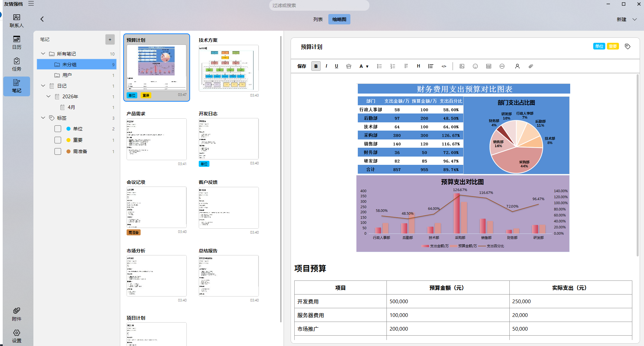The height and width of the screenshot is (346, 644).
Task: Open the 技术方案 note thumbnail
Action: pos(228,68)
